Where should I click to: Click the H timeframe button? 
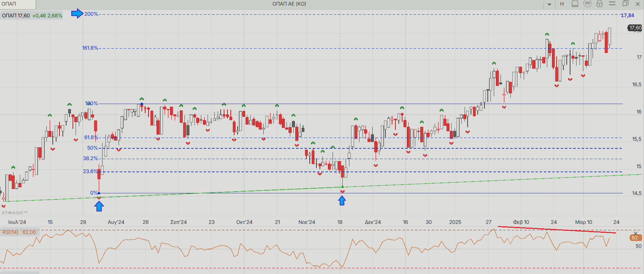[x=562, y=4]
